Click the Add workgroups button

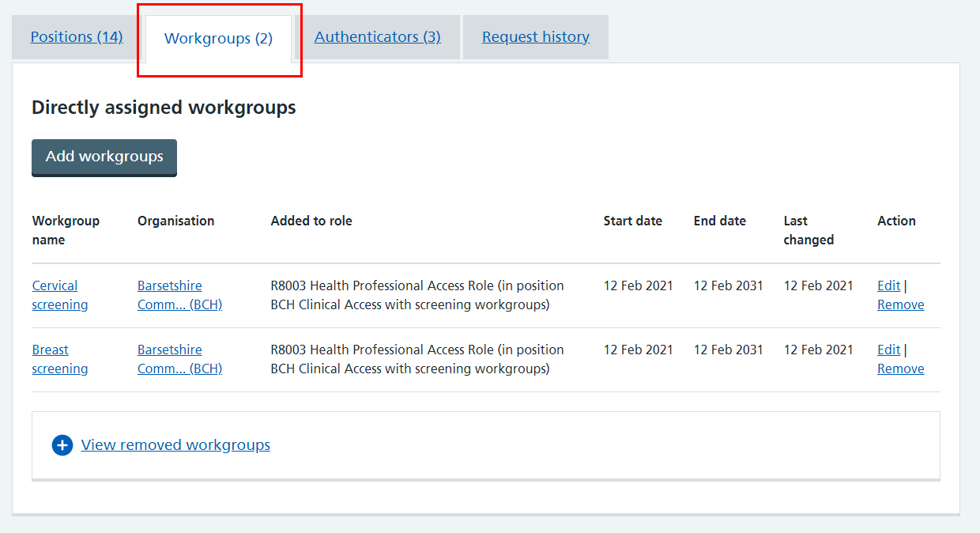[104, 157]
